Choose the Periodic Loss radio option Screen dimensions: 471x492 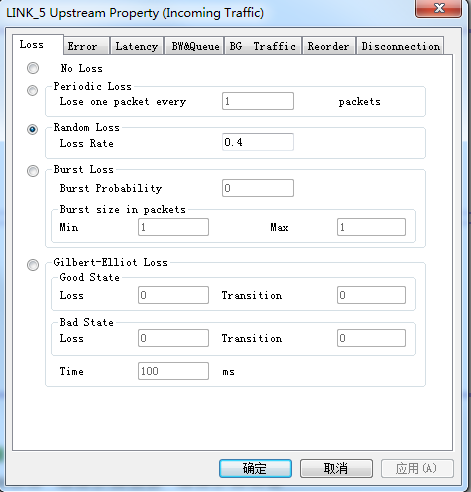33,90
